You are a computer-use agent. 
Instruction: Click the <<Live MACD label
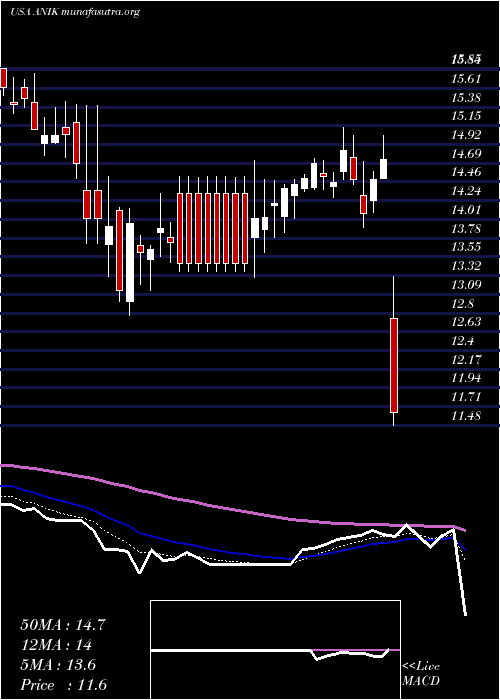421,673
